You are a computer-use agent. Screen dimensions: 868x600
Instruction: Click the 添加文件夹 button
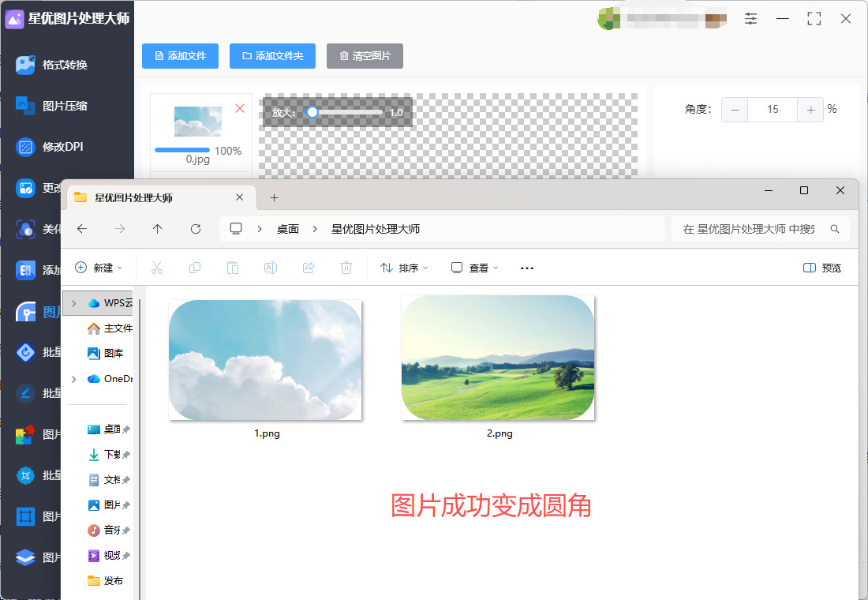tap(272, 56)
